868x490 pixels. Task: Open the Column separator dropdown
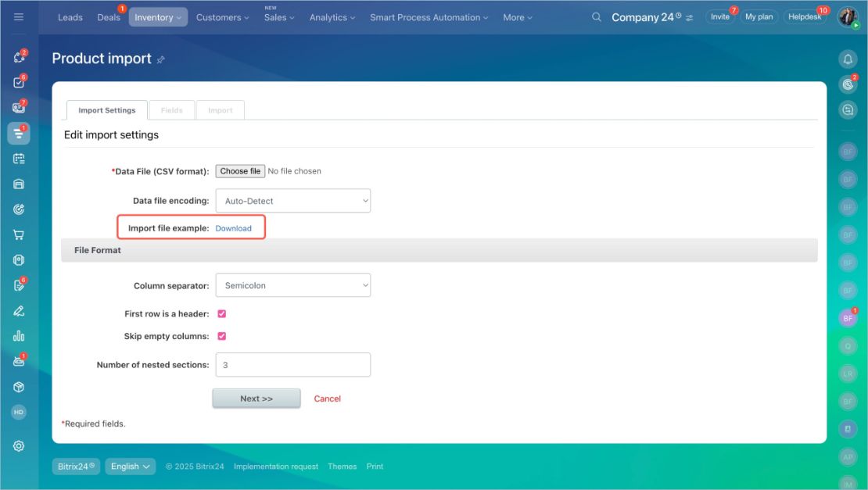pos(292,285)
